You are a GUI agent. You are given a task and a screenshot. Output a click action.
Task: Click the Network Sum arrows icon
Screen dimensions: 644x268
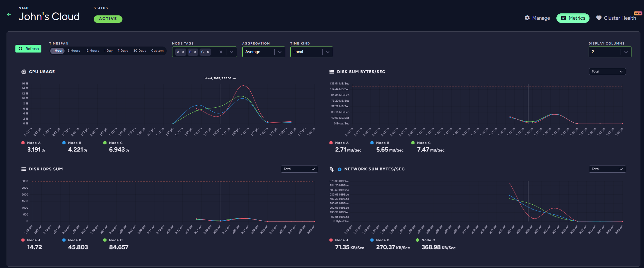click(x=331, y=169)
